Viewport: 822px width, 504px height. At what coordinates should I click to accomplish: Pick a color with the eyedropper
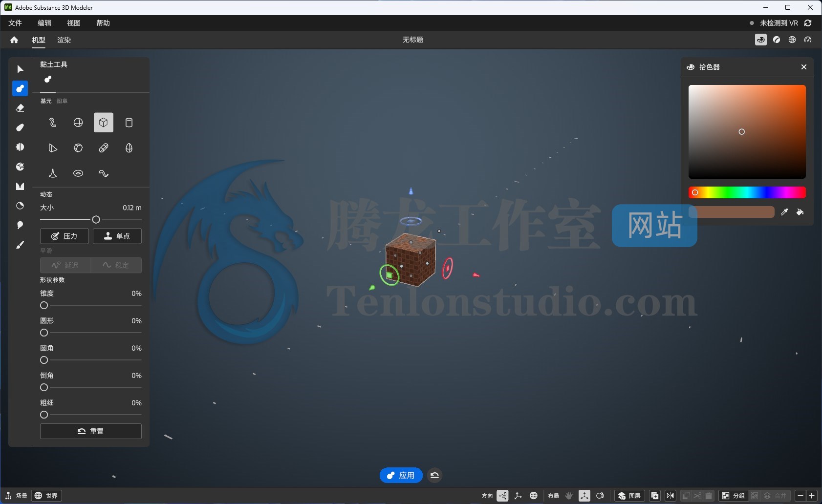pos(784,212)
